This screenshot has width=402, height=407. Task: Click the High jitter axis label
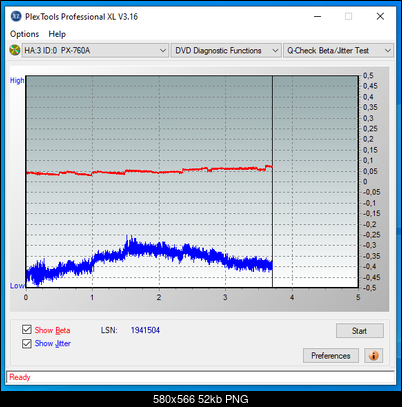click(x=17, y=80)
